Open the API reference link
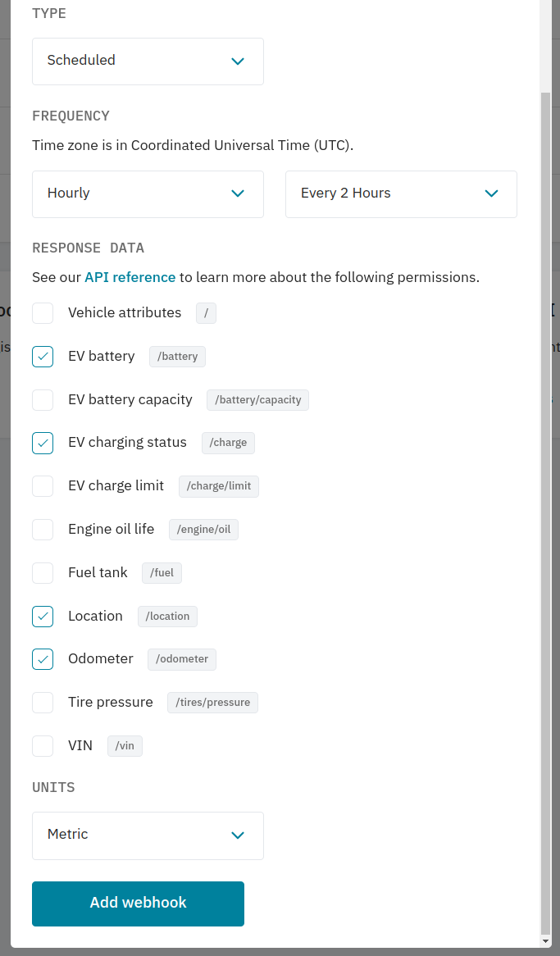This screenshot has height=956, width=560. pos(130,277)
